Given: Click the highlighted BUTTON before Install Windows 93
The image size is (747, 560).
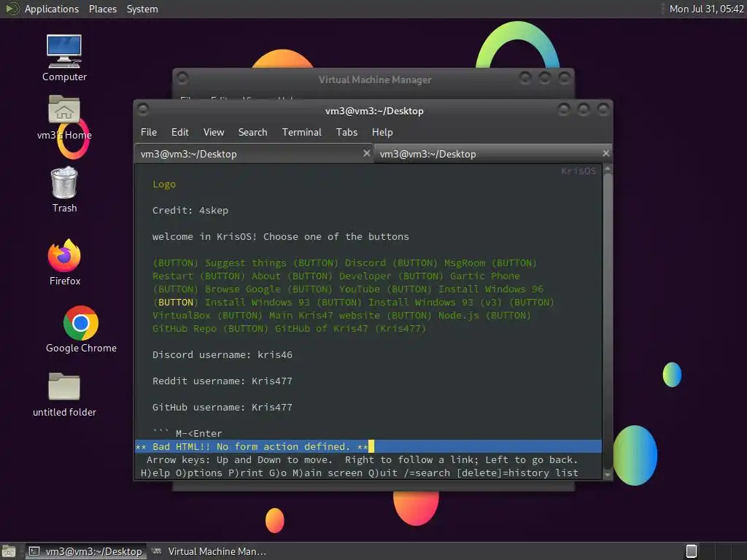Looking at the screenshot, I should [175, 303].
